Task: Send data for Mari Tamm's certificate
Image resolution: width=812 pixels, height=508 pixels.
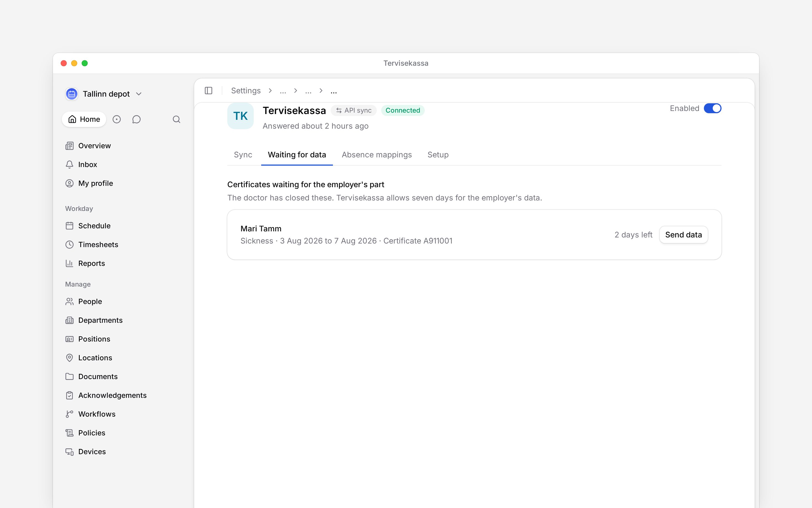Action: pos(683,235)
